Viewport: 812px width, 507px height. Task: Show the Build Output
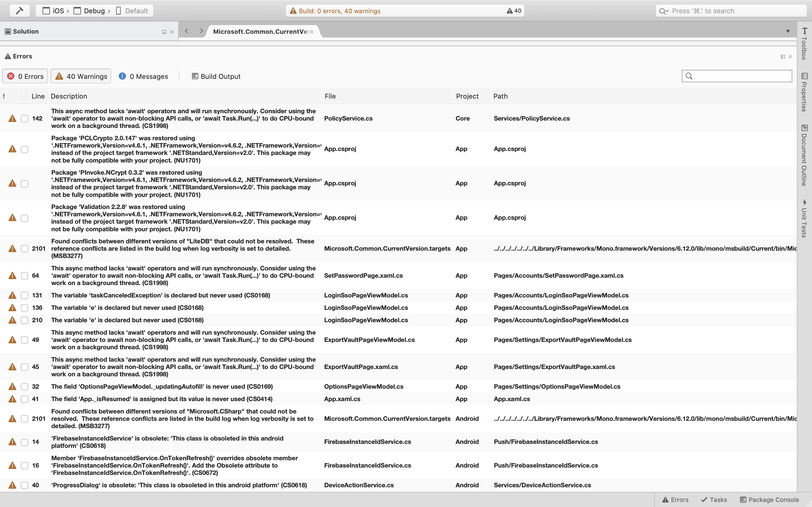216,76
